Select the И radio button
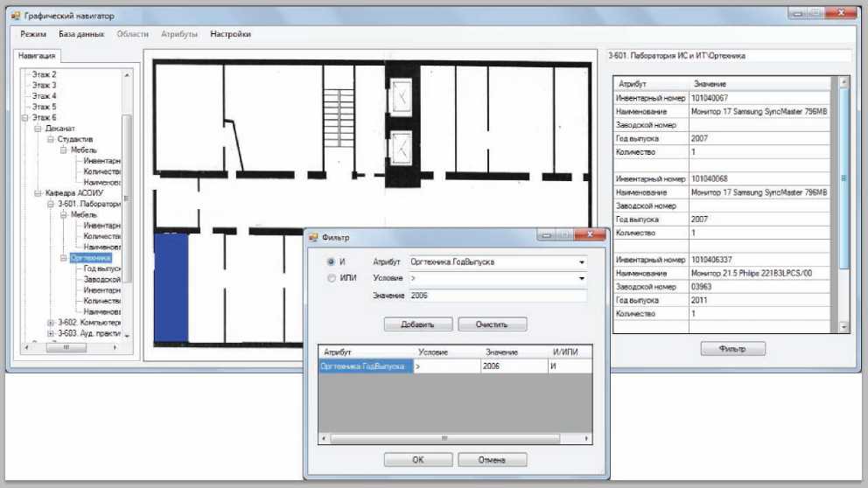The height and width of the screenshot is (488, 868). 330,261
